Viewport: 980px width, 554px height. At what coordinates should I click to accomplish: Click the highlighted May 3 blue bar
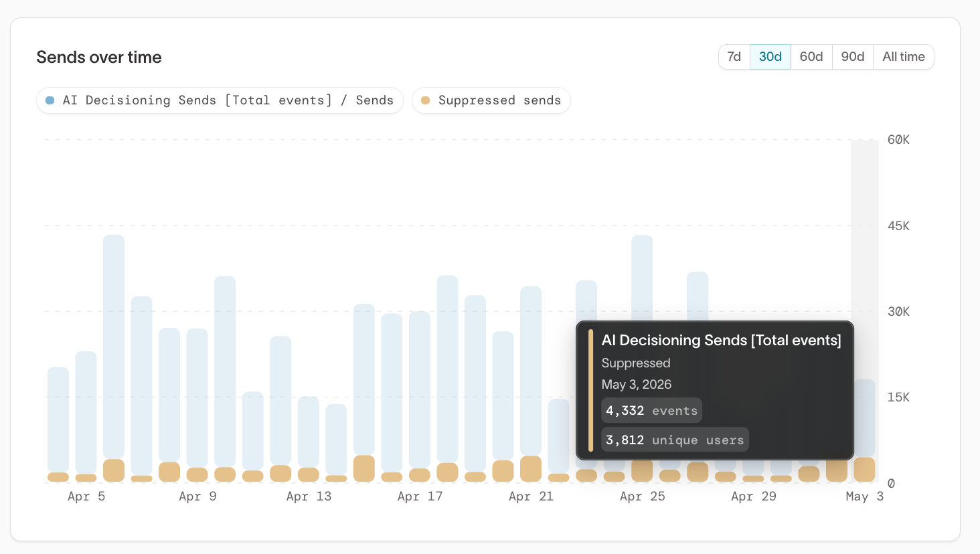click(x=865, y=418)
